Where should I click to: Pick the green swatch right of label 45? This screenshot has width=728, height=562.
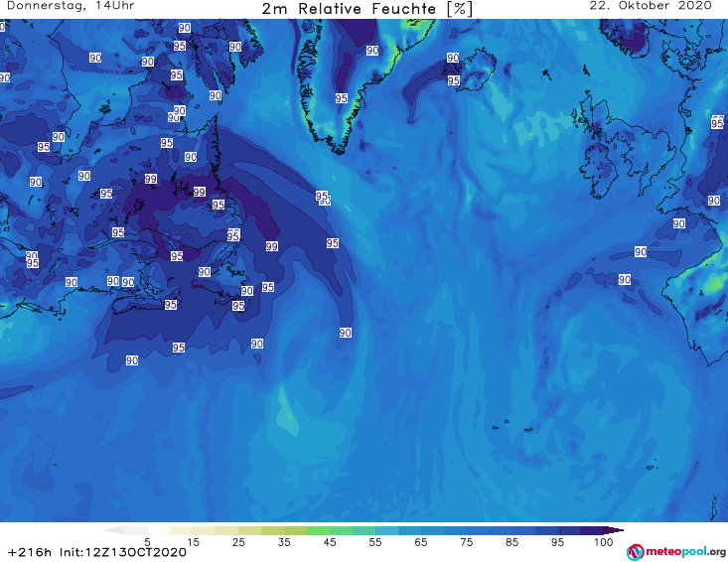[341, 530]
